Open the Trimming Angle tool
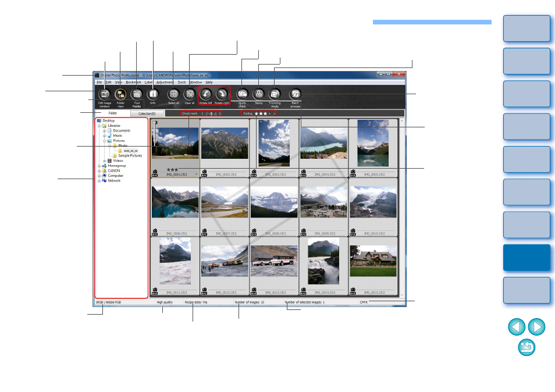555x392 pixels. pos(275,94)
